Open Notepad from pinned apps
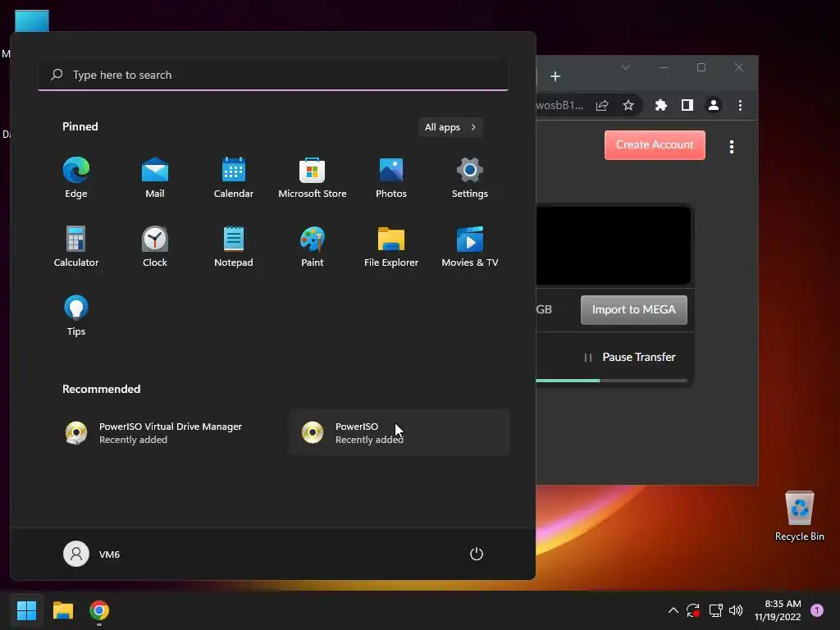This screenshot has height=630, width=840. [x=234, y=246]
